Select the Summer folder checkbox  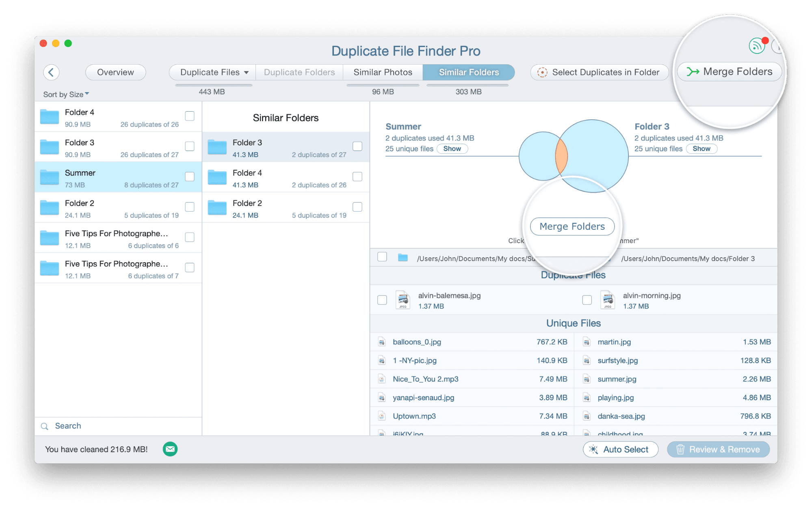click(x=190, y=177)
